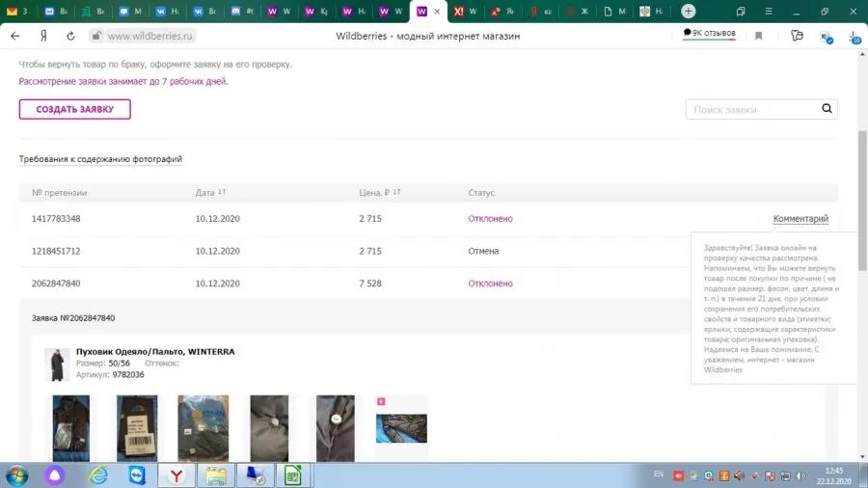Click the magnifier icon in the claim search
Screen dimensions: 868x488
coord(827,109)
